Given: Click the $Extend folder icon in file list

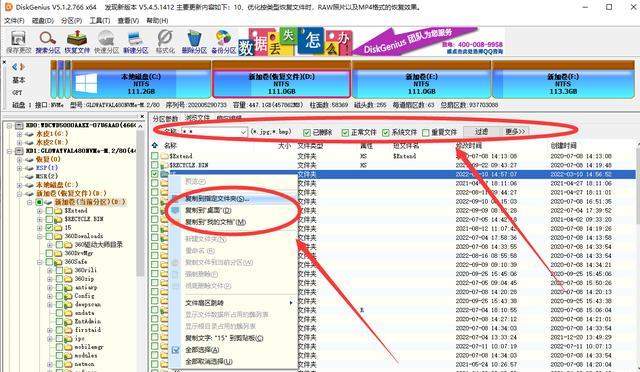Looking at the screenshot, I should (x=164, y=156).
